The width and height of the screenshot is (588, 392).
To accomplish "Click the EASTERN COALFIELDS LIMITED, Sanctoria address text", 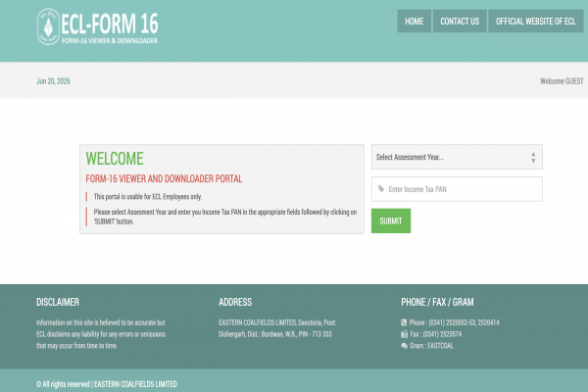I will pyautogui.click(x=277, y=328).
